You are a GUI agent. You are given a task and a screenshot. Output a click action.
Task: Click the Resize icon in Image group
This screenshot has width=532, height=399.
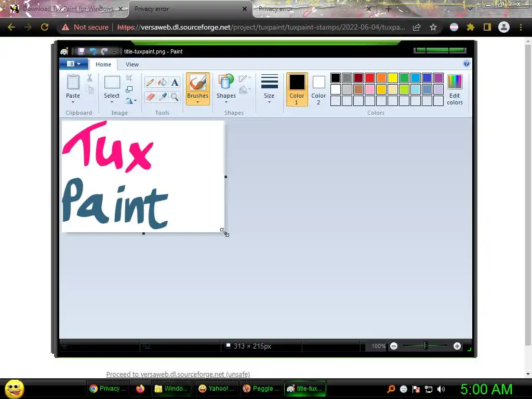click(129, 89)
